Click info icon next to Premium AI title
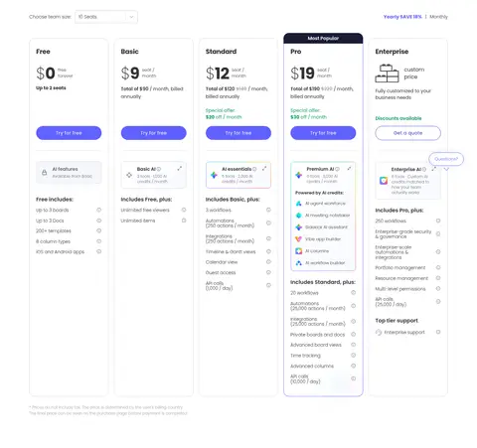 click(337, 169)
